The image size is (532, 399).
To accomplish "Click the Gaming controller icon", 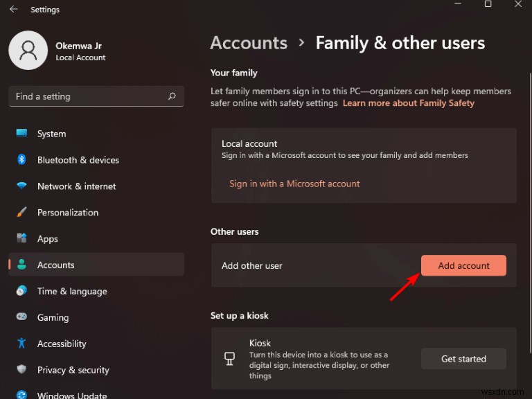I will point(21,317).
